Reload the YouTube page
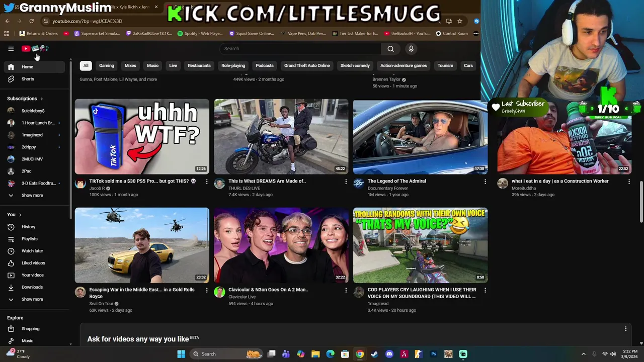The height and width of the screenshot is (362, 644). 31,21
